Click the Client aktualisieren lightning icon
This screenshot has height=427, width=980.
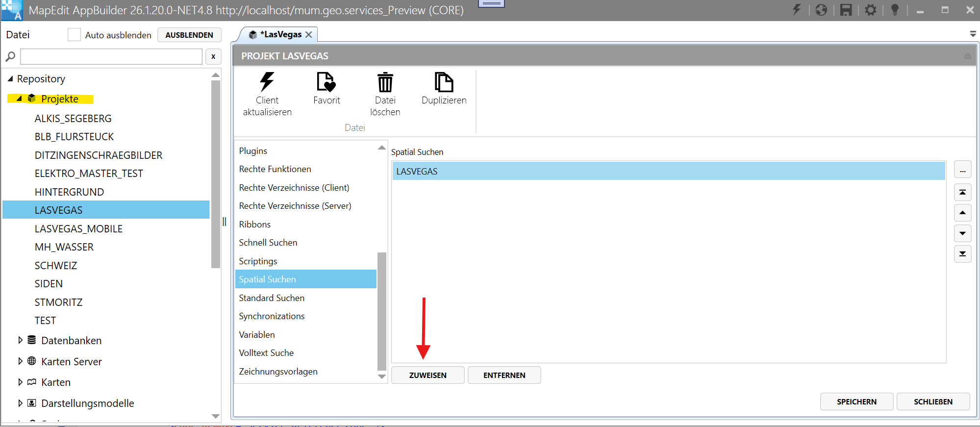[x=267, y=82]
